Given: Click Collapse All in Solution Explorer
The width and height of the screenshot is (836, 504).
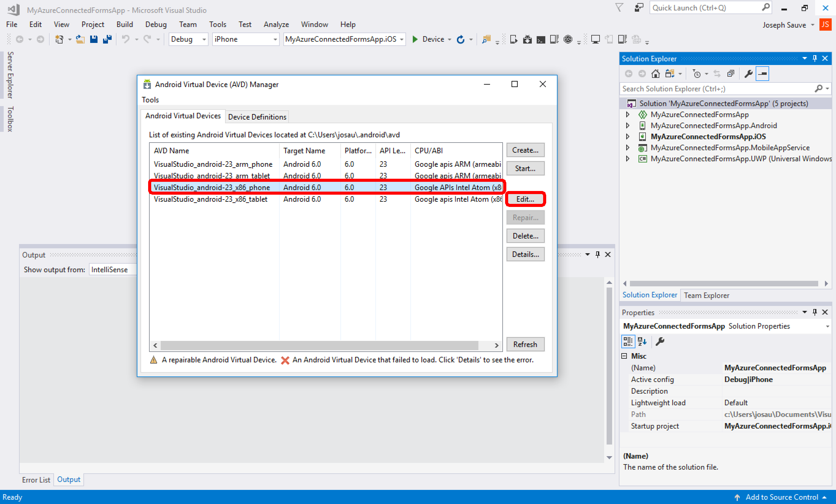Looking at the screenshot, I should [731, 74].
